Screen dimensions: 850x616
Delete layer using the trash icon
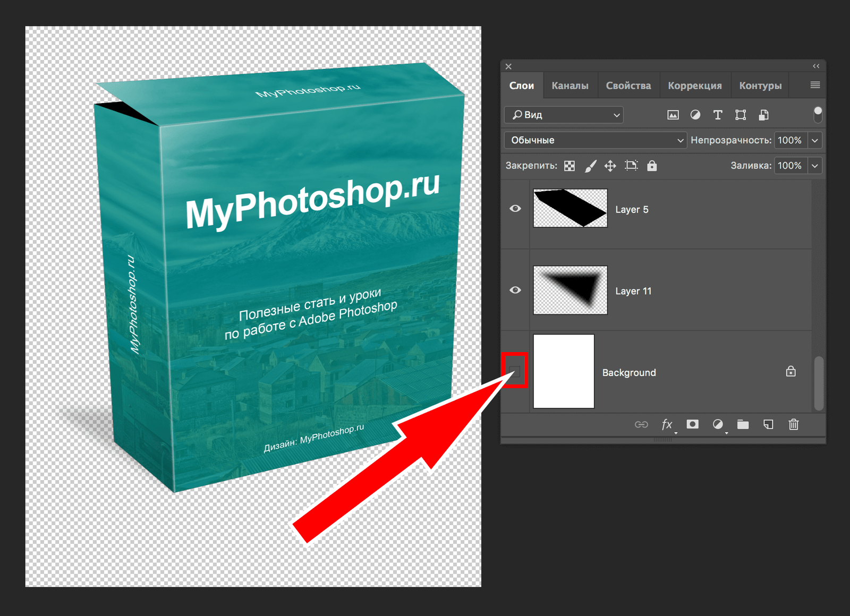(x=794, y=424)
